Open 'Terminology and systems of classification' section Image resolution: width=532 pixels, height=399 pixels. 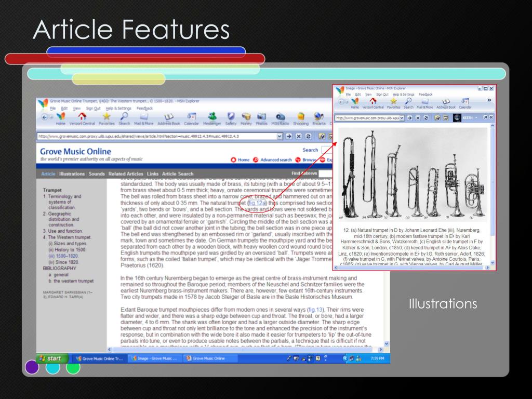pos(62,202)
